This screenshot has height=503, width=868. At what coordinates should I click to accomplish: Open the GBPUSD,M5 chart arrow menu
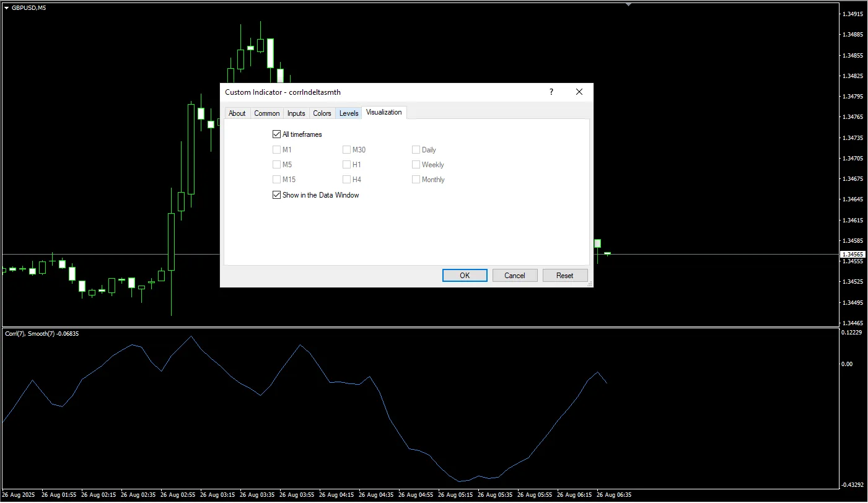tap(6, 7)
